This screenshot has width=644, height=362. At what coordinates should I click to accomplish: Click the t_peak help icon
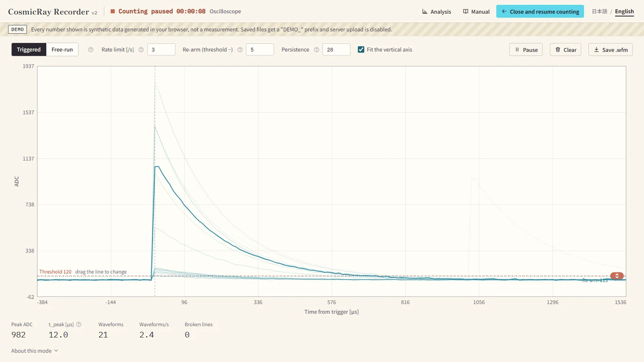coord(79,324)
